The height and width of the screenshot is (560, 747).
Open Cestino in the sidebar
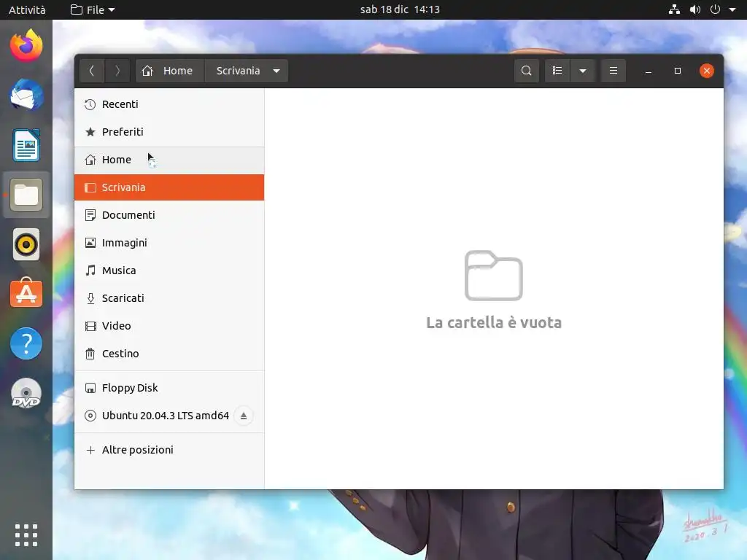[169, 354]
